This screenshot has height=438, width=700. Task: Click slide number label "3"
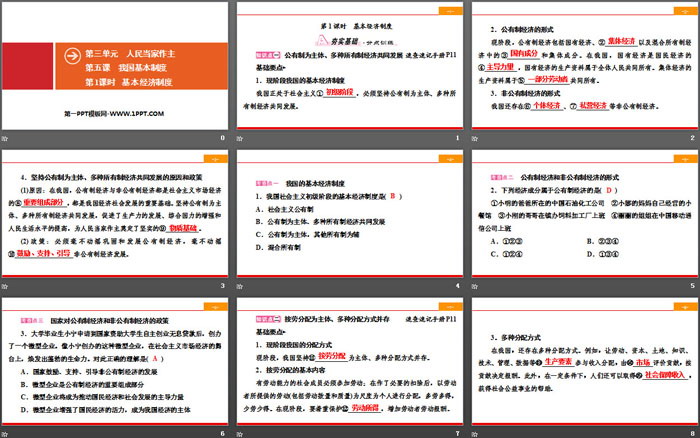point(222,286)
